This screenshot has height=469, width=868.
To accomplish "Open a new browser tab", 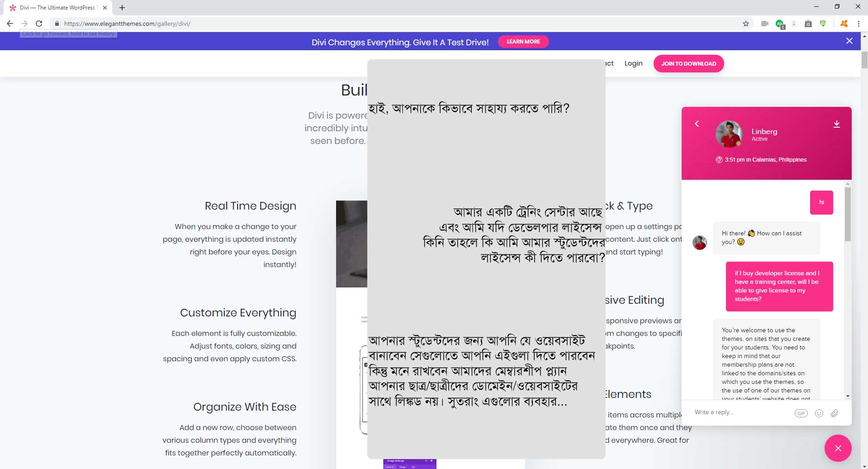I will point(122,8).
